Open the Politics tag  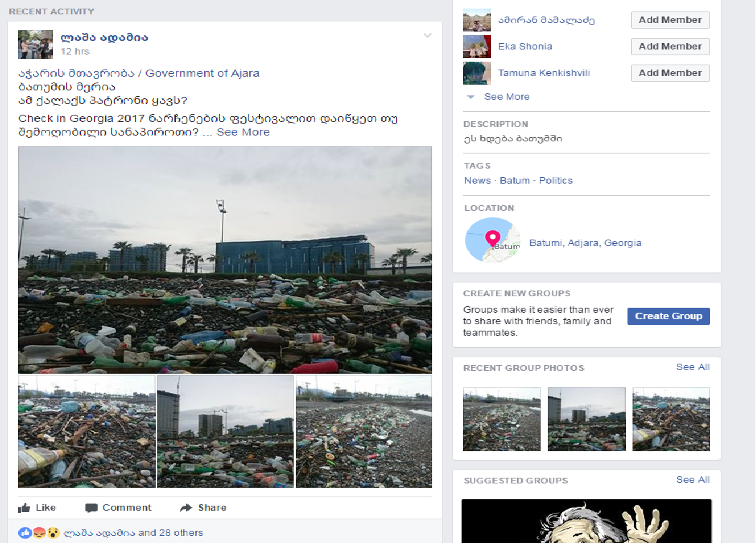coord(556,181)
